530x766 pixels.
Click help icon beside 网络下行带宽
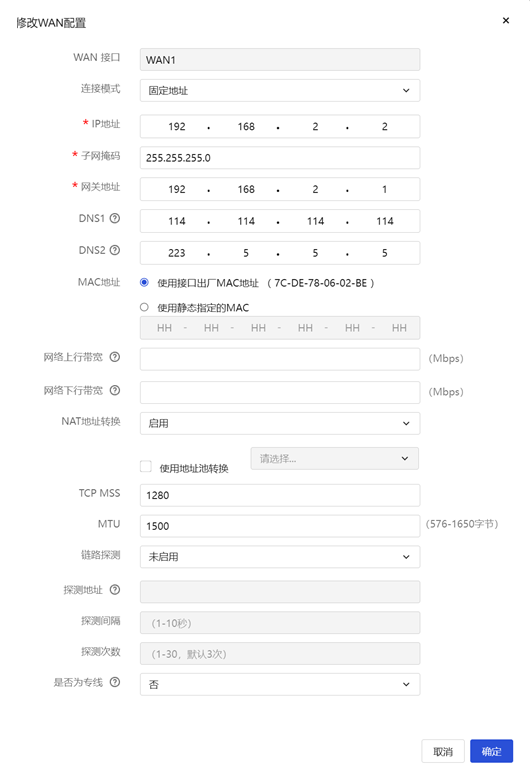pyautogui.click(x=115, y=390)
